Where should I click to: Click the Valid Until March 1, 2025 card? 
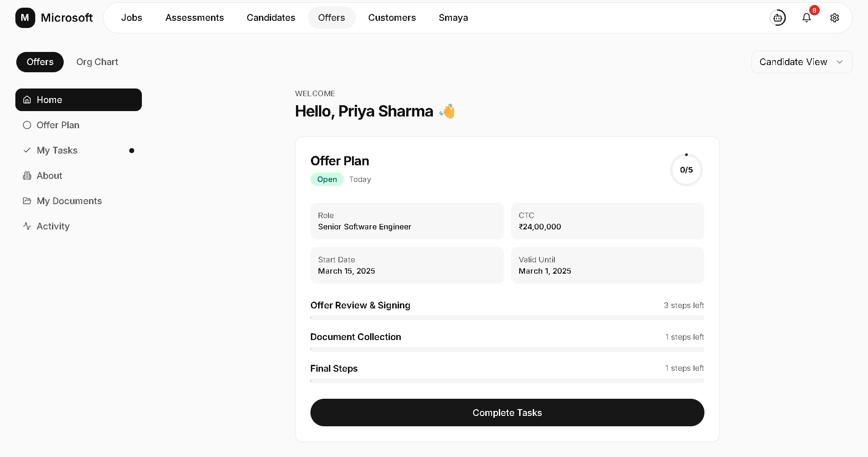click(607, 265)
